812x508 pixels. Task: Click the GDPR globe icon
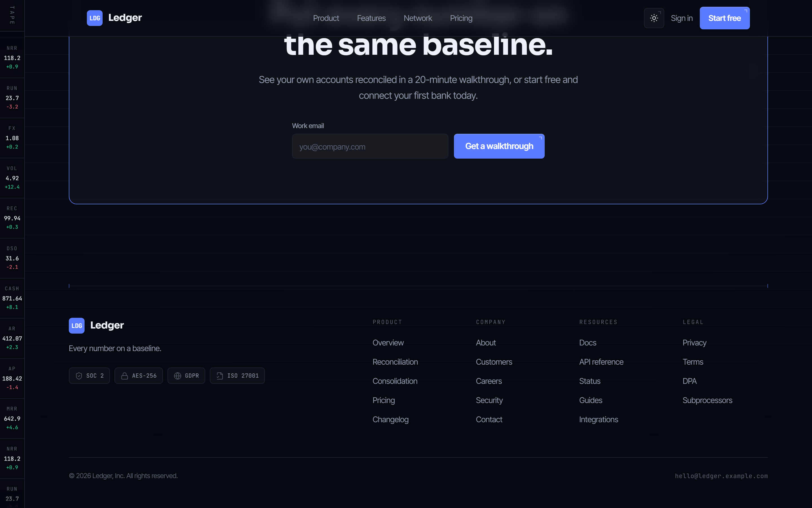coord(178,376)
